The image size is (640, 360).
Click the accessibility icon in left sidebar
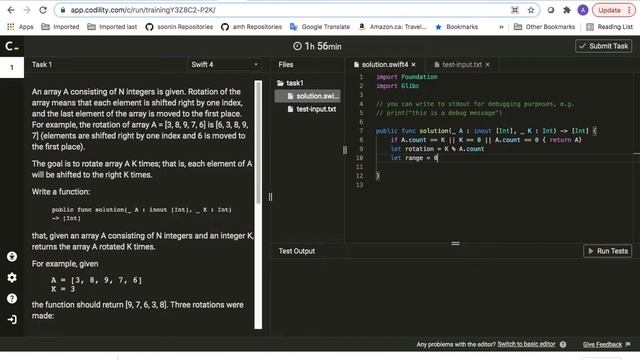(12, 256)
